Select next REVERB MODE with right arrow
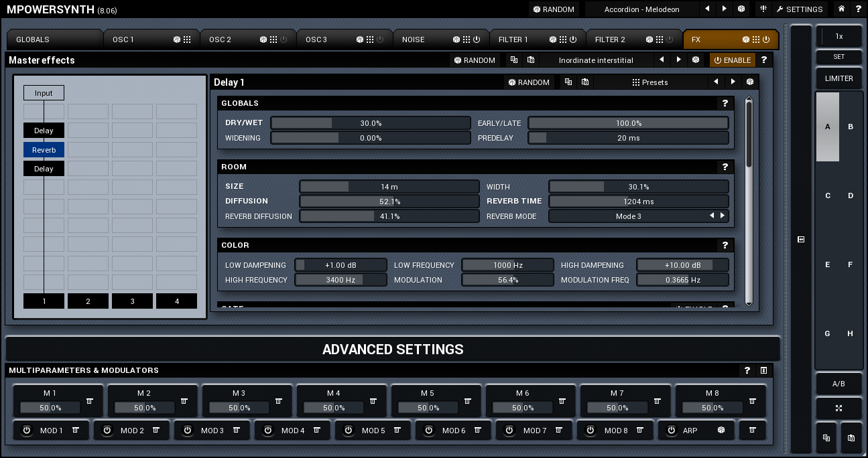Viewport: 868px width, 458px height. tap(723, 216)
